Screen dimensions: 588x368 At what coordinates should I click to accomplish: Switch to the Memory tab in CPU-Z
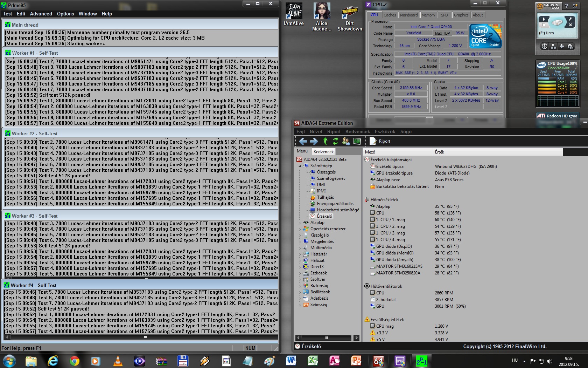pos(428,15)
